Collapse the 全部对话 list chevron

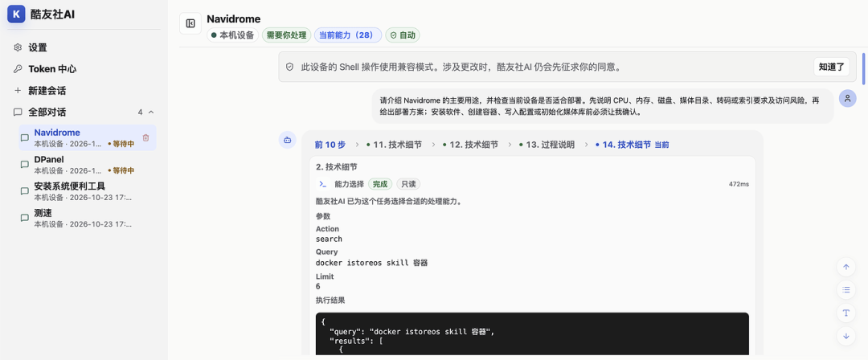(152, 112)
